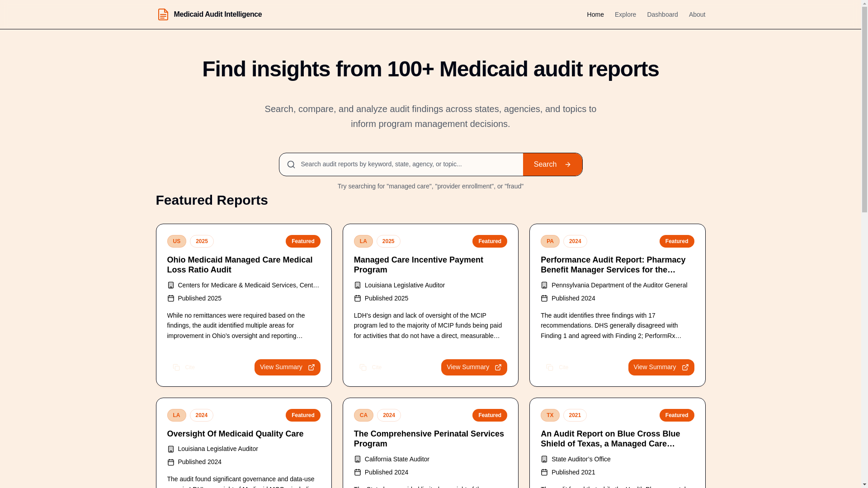Open The Comprehensive Perinatal Services Program title
This screenshot has width=868, height=488.
tap(430, 439)
